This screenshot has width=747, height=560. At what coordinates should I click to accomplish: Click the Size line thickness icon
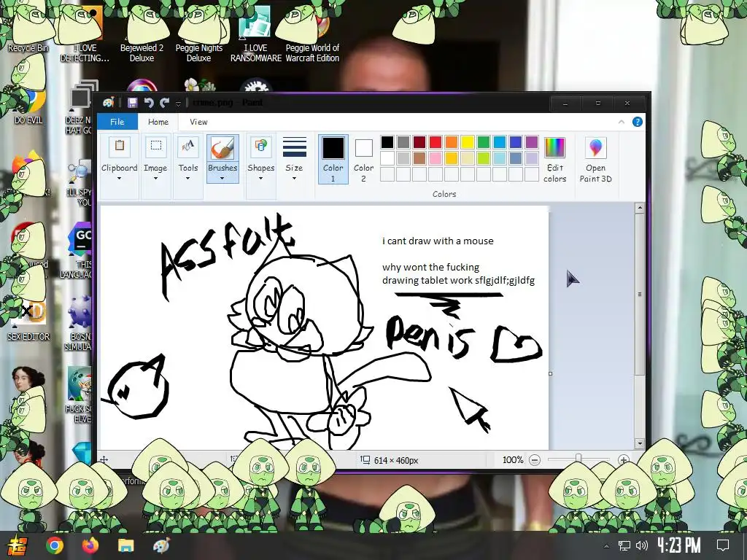295,147
